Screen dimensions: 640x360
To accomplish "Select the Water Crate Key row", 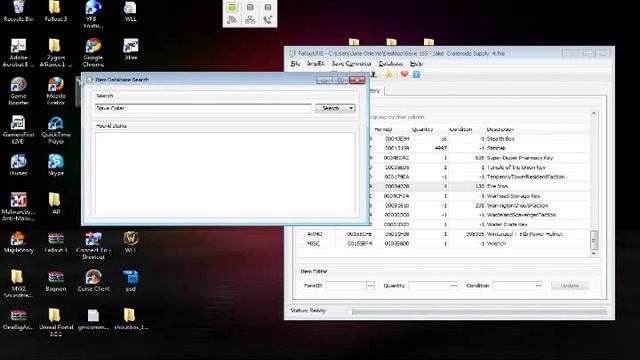I will point(480,224).
